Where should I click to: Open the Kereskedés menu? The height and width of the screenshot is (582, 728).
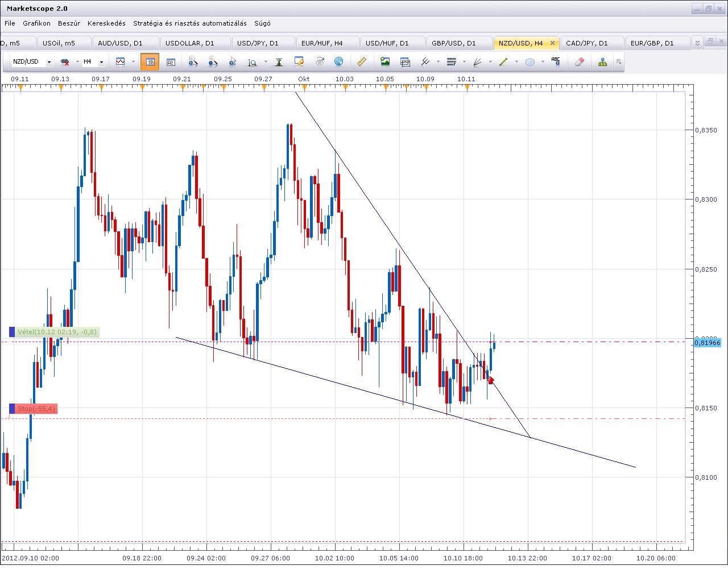tap(106, 23)
